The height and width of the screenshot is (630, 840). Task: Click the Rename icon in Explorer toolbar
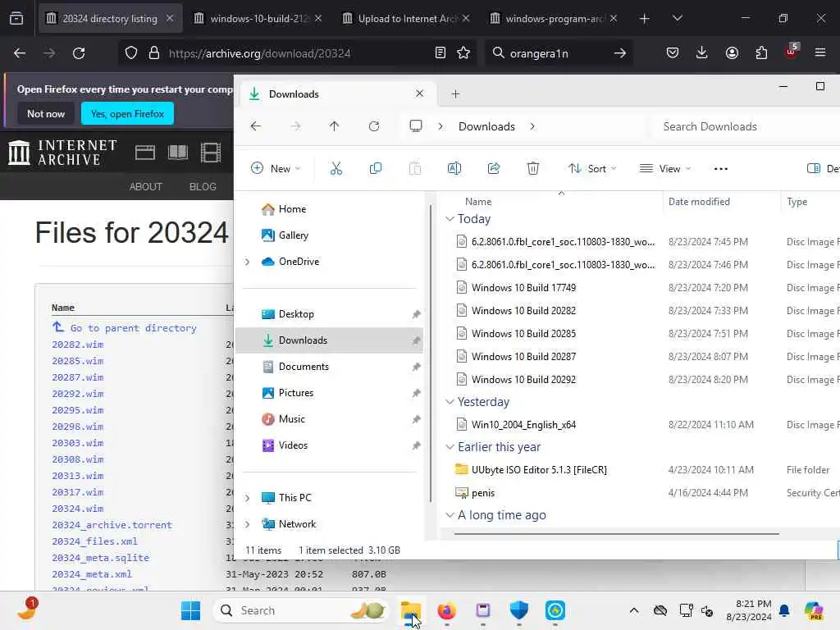(x=454, y=169)
